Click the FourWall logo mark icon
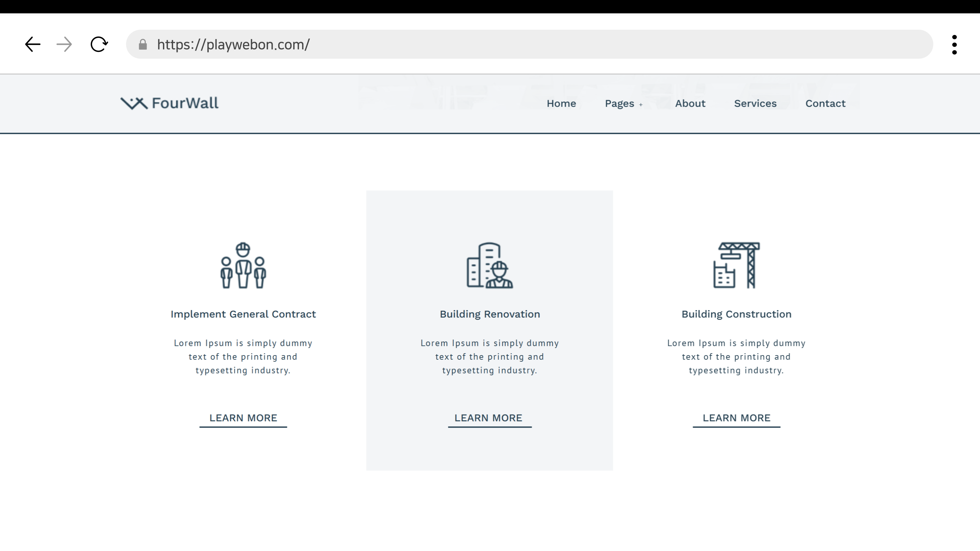 (134, 103)
